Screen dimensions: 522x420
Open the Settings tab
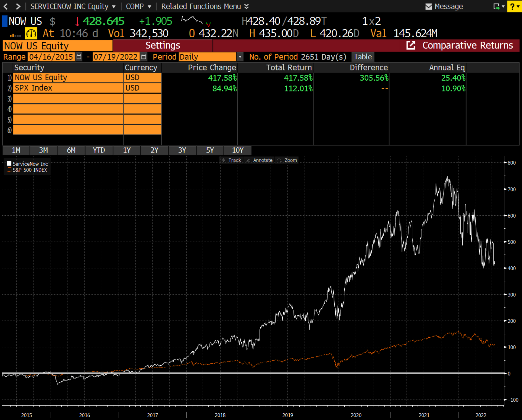pyautogui.click(x=163, y=46)
